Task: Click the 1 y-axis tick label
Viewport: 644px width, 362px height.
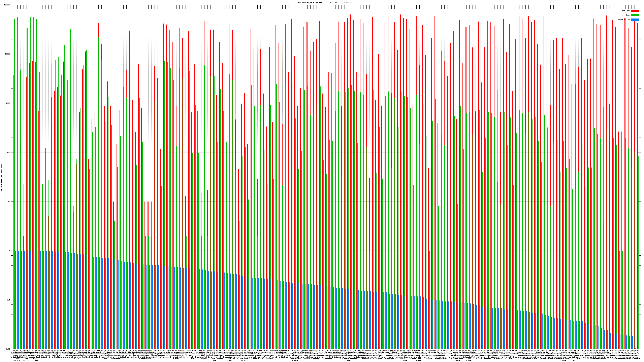Action: tap(10, 251)
